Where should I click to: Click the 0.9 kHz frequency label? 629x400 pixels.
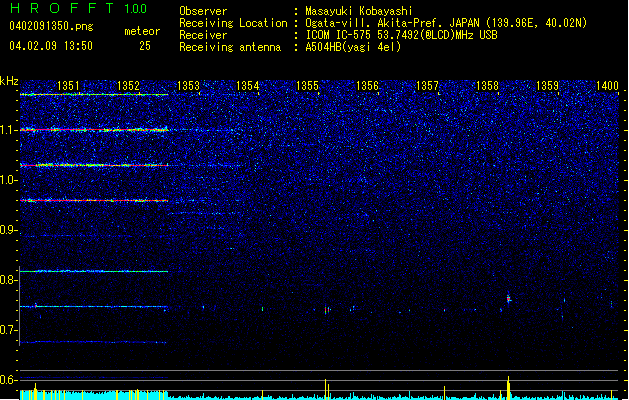pyautogui.click(x=9, y=230)
